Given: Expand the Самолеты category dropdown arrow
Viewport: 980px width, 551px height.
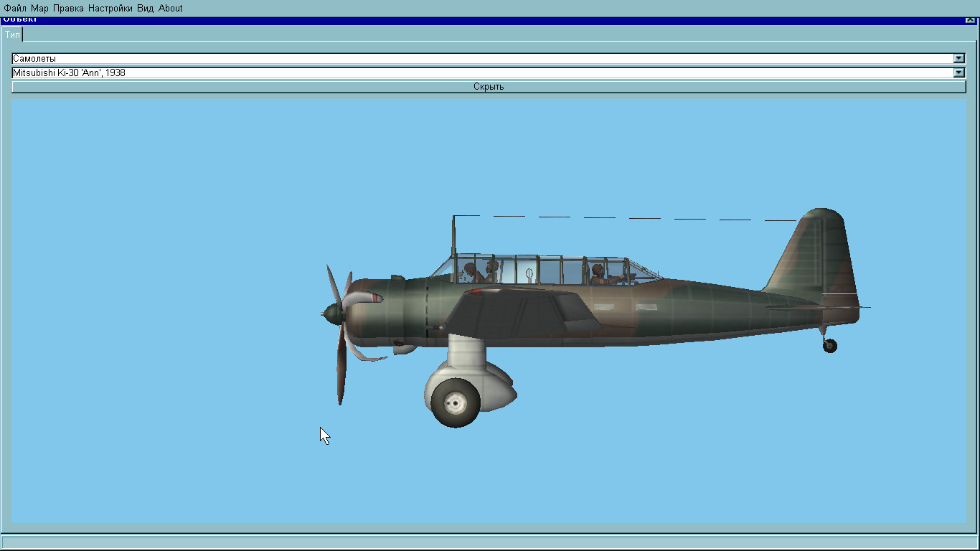Looking at the screenshot, I should pos(959,59).
